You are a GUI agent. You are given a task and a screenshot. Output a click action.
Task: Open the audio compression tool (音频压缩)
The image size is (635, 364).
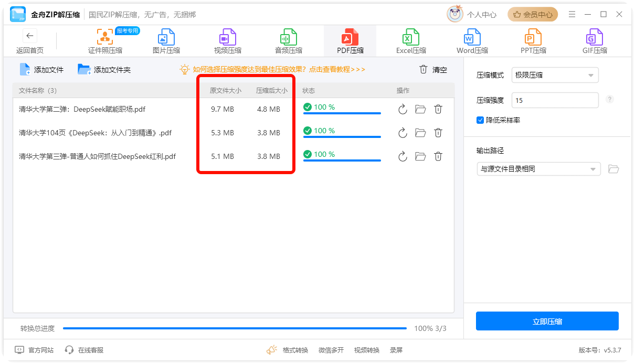click(289, 41)
